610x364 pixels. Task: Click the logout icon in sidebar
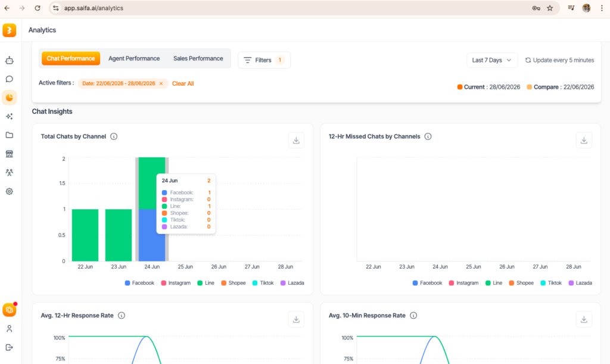10,347
